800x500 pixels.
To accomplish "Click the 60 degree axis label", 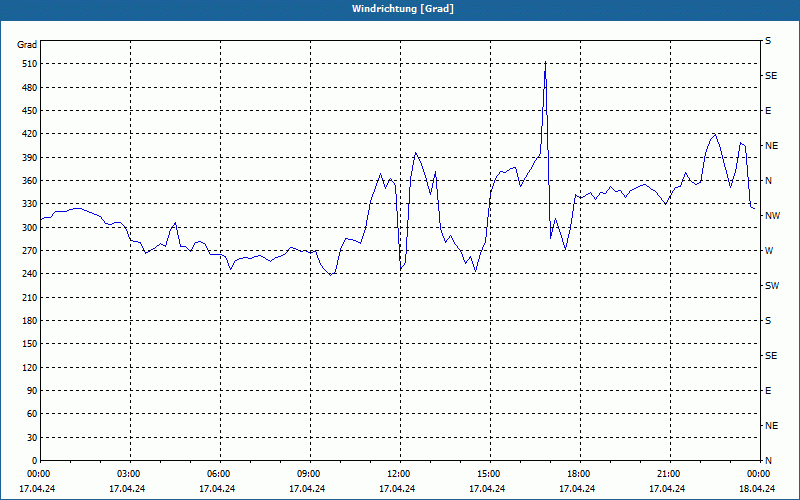I will (x=32, y=414).
